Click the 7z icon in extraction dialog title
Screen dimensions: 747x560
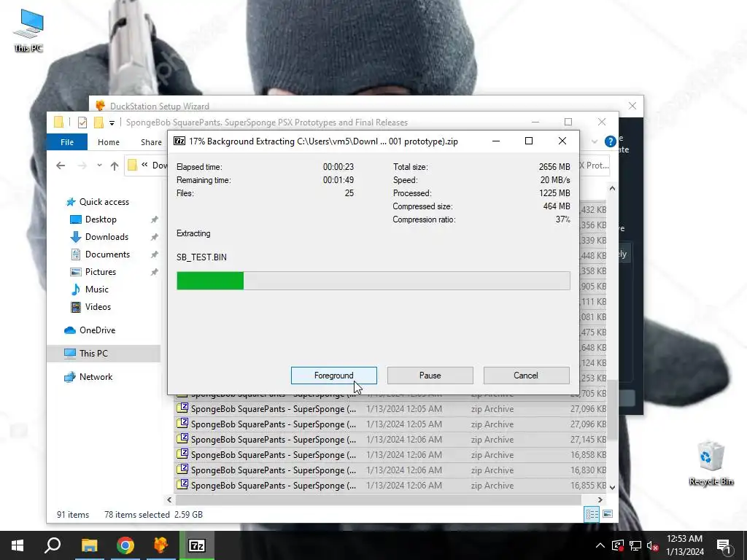[x=179, y=141]
